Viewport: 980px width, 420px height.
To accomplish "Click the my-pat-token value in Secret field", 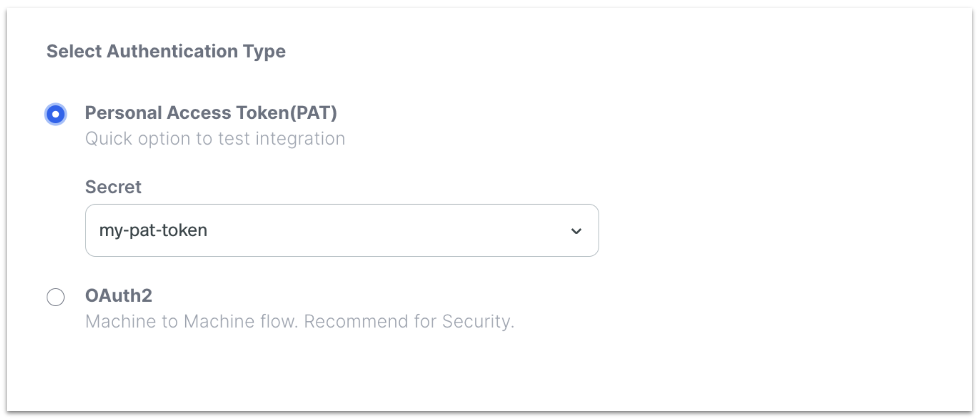I will click(153, 230).
